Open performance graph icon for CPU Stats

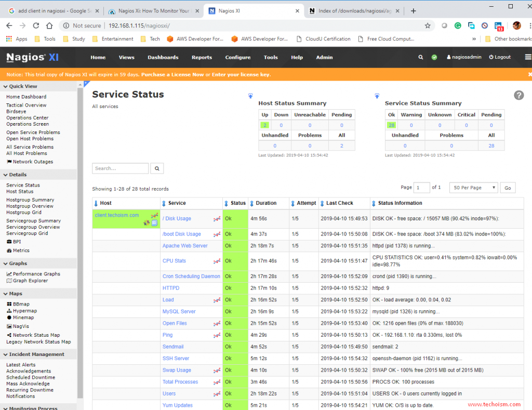pos(217,261)
